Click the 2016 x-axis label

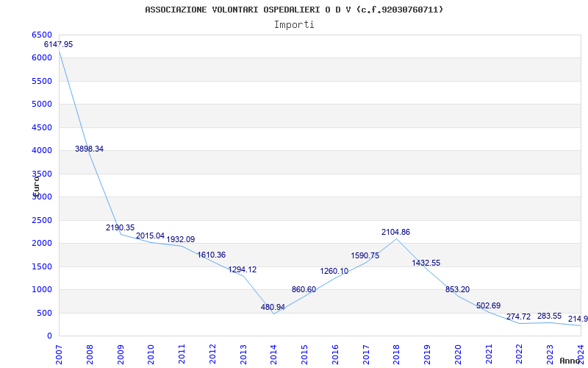pyautogui.click(x=335, y=355)
